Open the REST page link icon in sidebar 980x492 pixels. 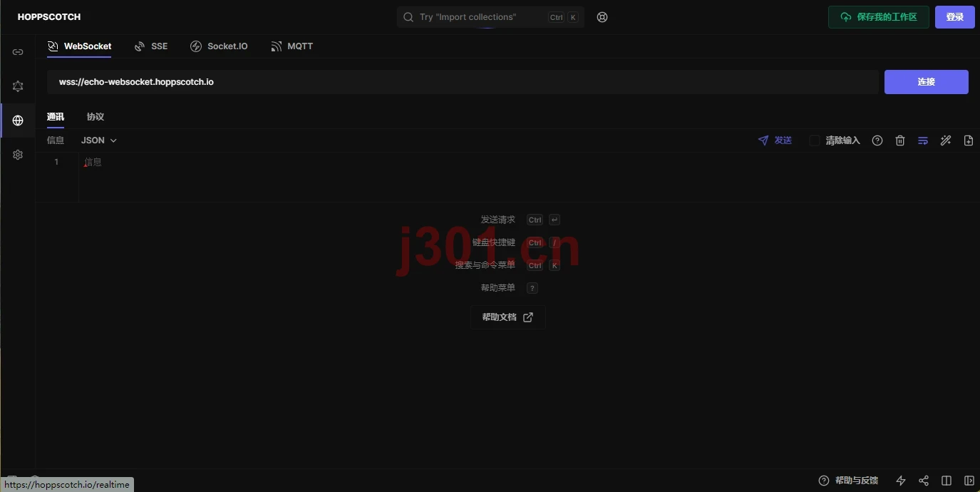click(18, 52)
